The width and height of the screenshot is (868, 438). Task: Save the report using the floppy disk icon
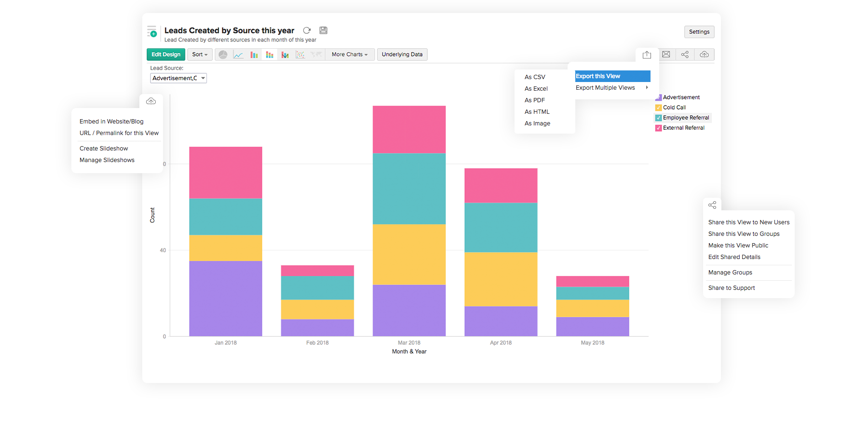point(324,30)
